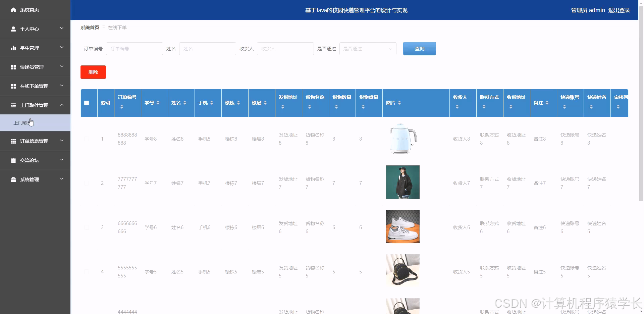
Task: Open the 是否通过 dropdown
Action: coord(368,49)
